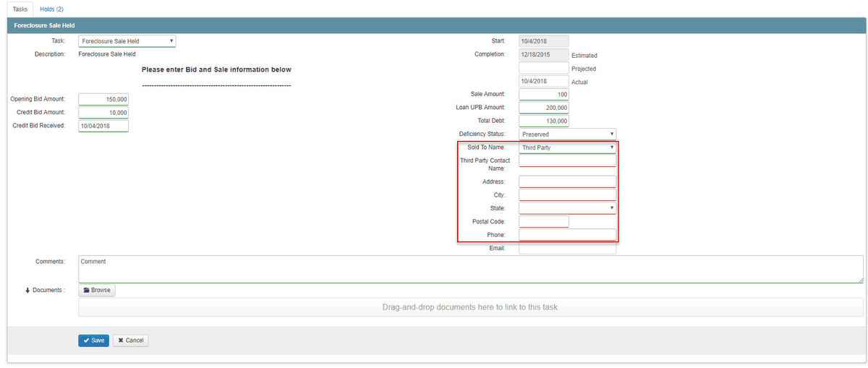Click the Description text 'Foreclosure Sale Held'
Image resolution: width=868 pixels, height=368 pixels.
(107, 54)
